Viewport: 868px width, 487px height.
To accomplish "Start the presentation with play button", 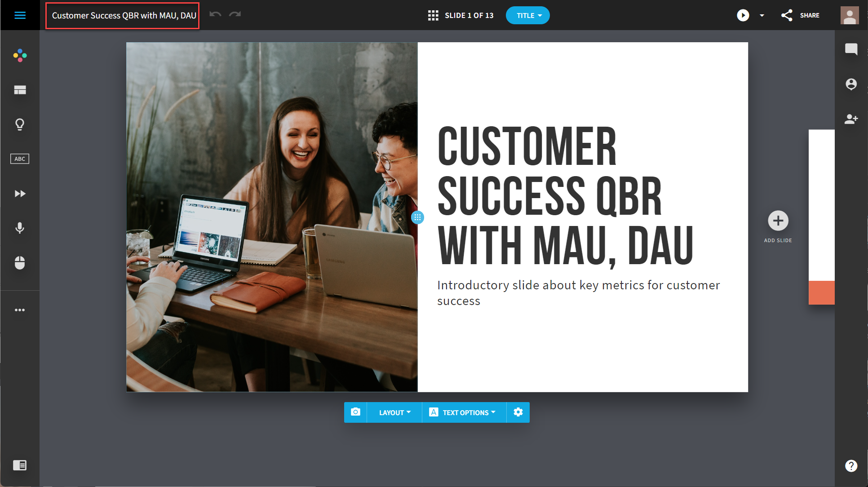I will click(743, 15).
